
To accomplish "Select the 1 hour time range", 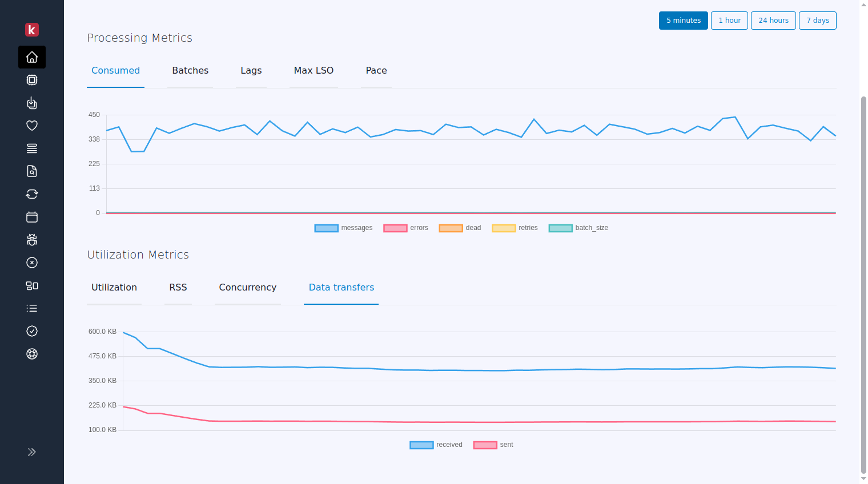I will 729,20.
